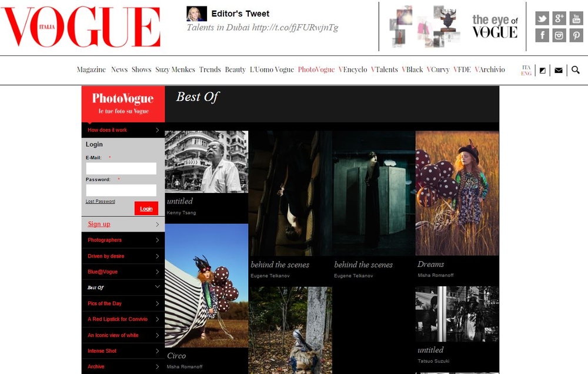Click the Vogue Italia logo
This screenshot has width=588, height=374.
[81, 26]
